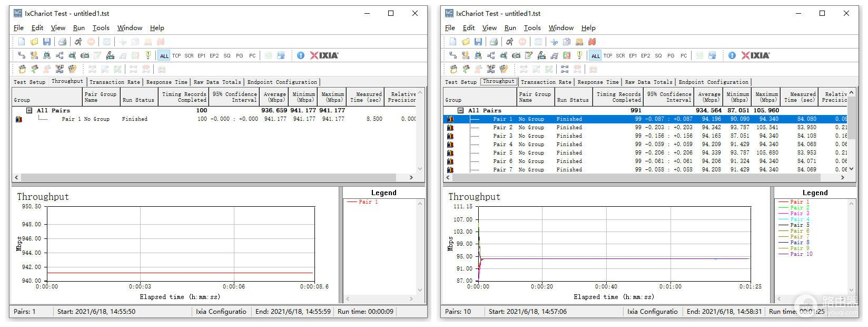Viewport: 868px width, 327px height.
Task: Collapse the All Pairs group in right window
Action: click(461, 110)
